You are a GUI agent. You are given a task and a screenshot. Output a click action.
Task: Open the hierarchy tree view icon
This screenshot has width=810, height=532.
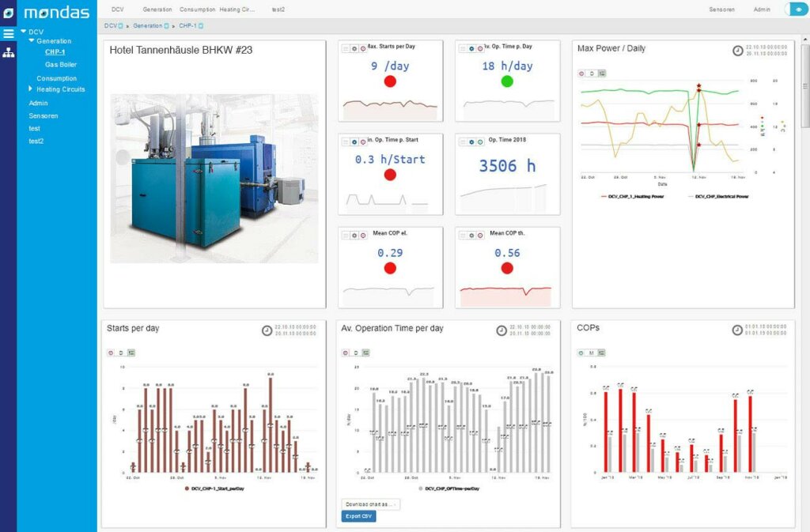tap(8, 53)
